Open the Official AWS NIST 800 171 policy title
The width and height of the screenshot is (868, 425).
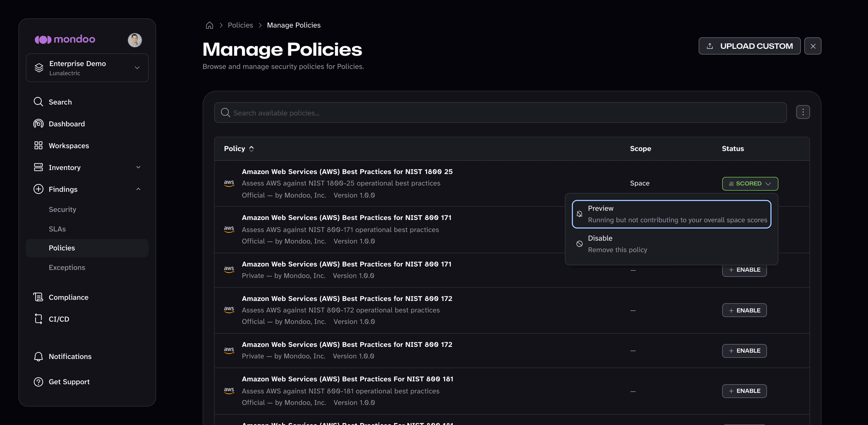(346, 217)
